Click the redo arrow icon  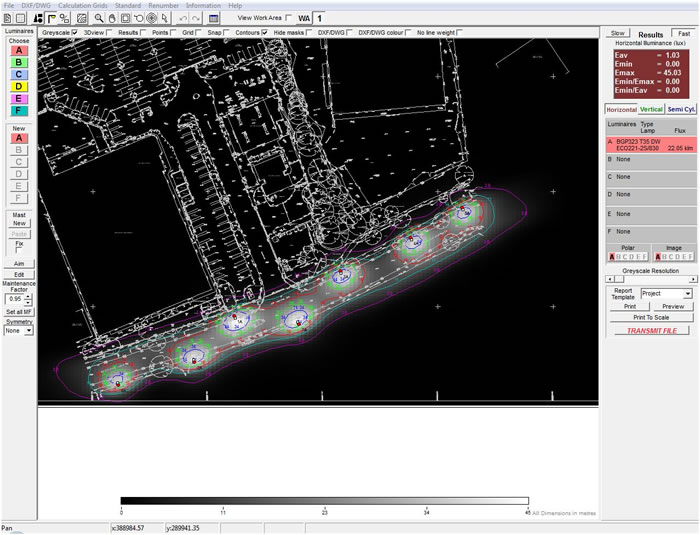coord(196,18)
